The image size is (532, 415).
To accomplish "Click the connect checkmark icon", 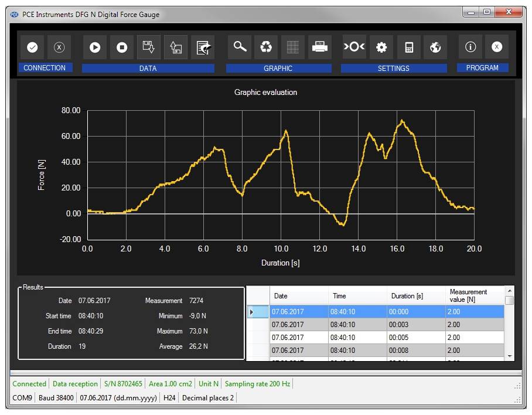I will point(32,47).
